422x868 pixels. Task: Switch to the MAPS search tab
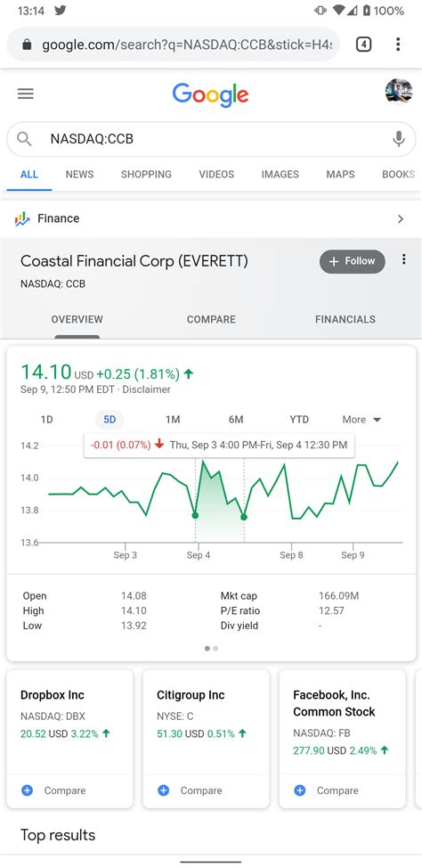pos(340,175)
